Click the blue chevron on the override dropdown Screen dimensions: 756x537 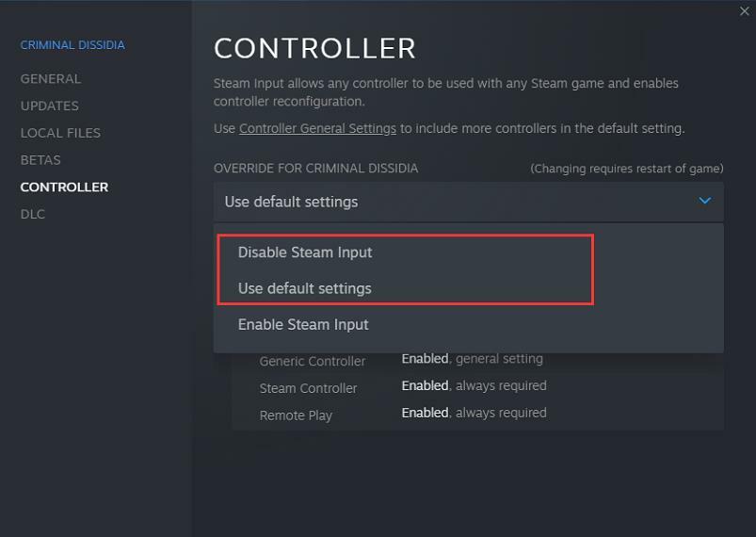[705, 201]
